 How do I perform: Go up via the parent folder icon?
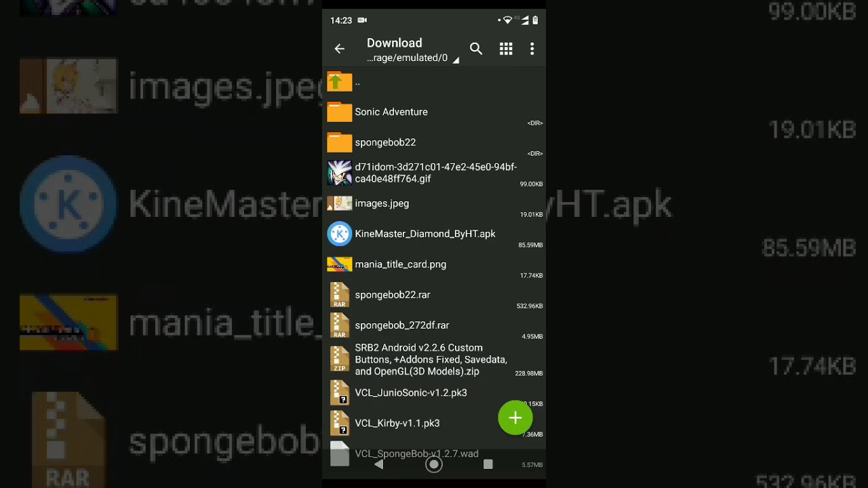coord(340,82)
